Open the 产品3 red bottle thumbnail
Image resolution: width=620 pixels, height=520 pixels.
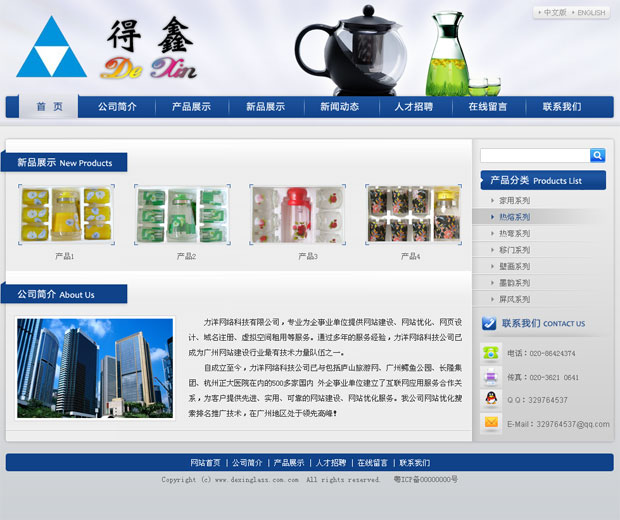click(296, 215)
